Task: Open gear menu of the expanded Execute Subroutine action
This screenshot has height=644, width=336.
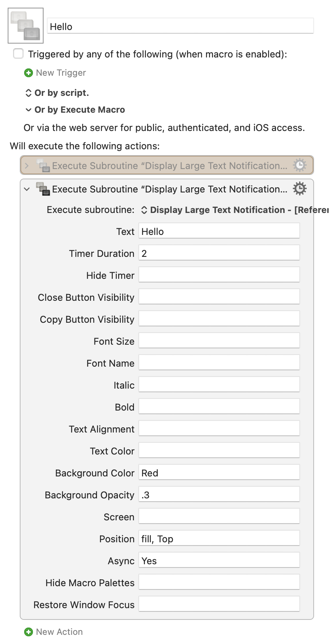Action: [x=299, y=189]
